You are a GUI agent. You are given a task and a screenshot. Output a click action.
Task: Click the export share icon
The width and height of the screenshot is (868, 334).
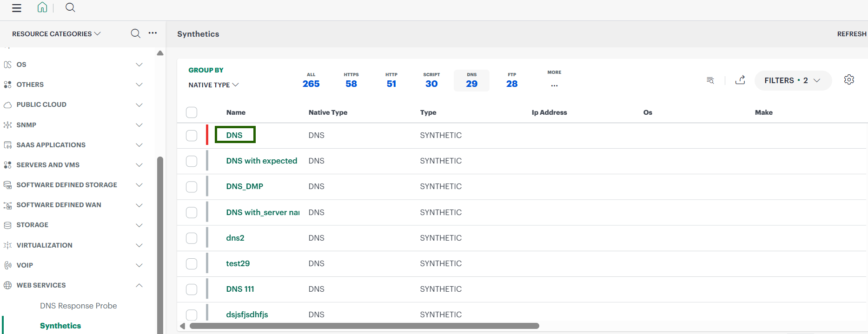point(740,80)
